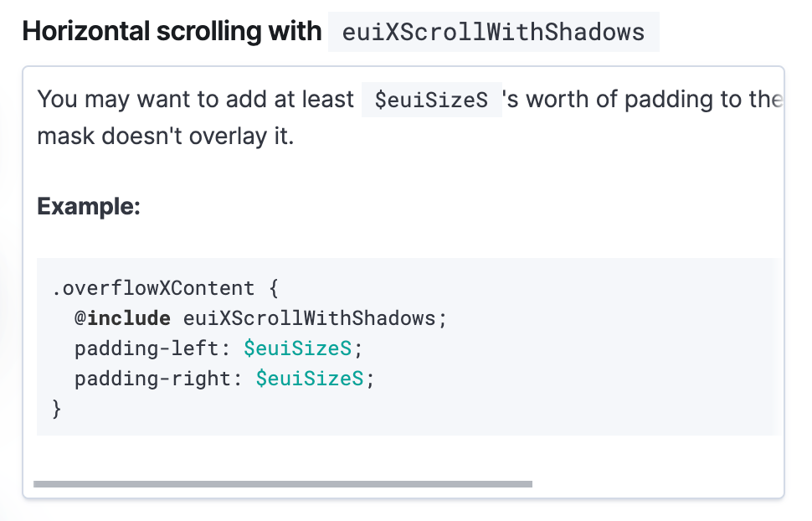Click the words 'at least' in the paragraph
Image resolution: width=812 pixels, height=521 pixels.
[x=314, y=100]
